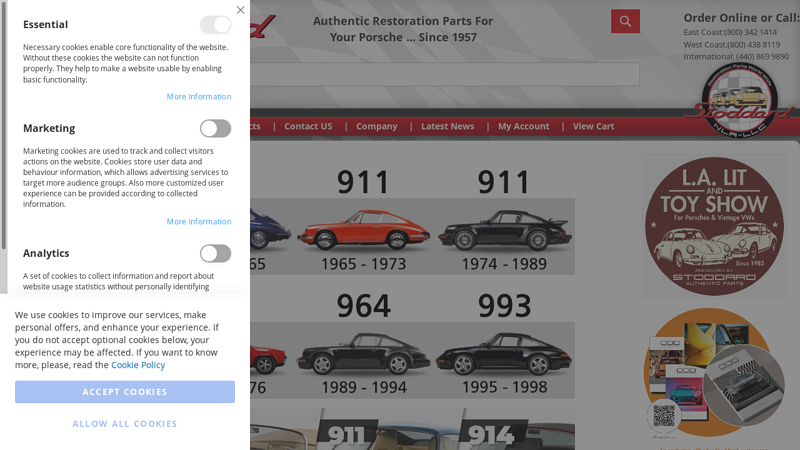Image resolution: width=800 pixels, height=450 pixels.
Task: Click the cookie panel scrollbar
Action: 4,127
